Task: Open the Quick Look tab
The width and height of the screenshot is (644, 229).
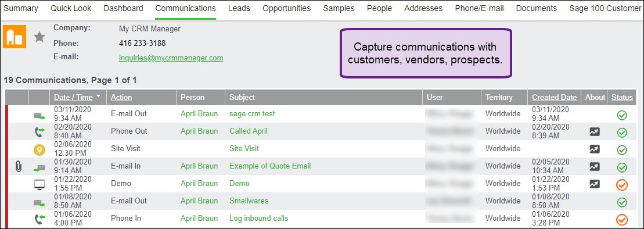Action: pyautogui.click(x=71, y=8)
